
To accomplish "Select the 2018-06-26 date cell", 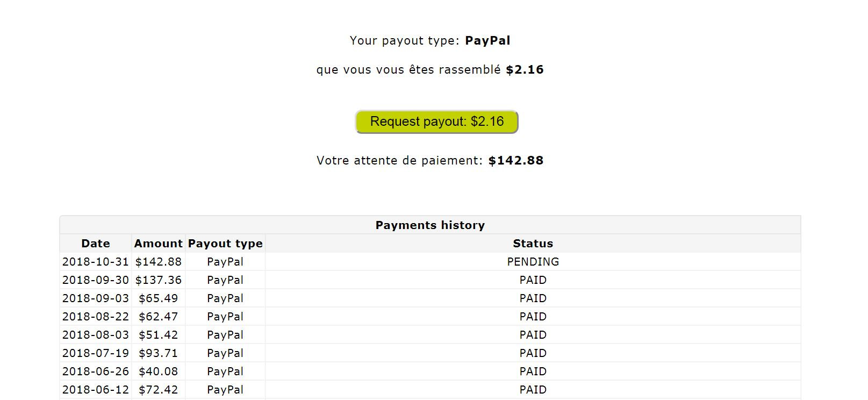I will 96,372.
